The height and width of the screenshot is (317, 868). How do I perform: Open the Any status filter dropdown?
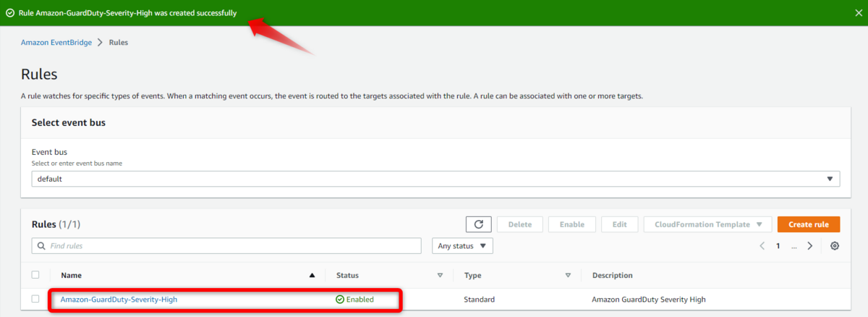462,246
